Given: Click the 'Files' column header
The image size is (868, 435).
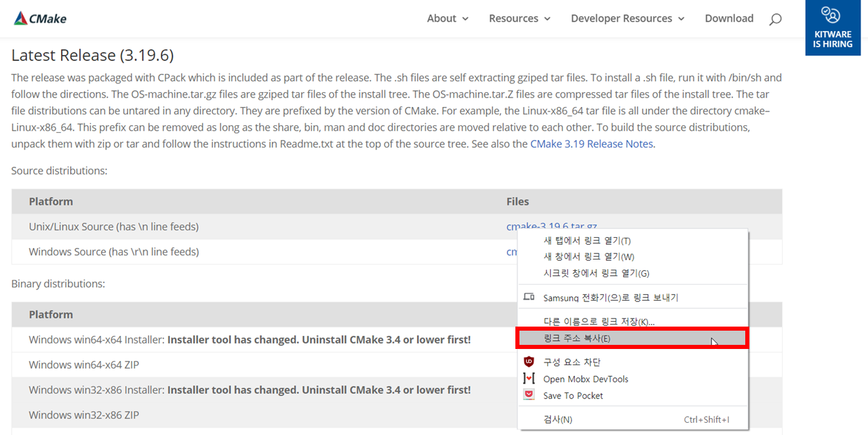Looking at the screenshot, I should 517,201.
